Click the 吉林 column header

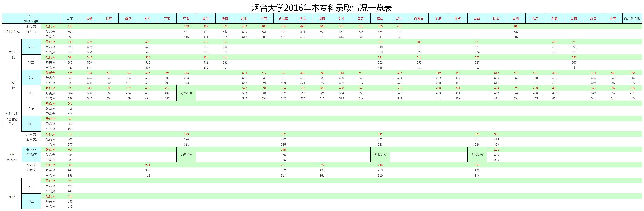(341, 18)
